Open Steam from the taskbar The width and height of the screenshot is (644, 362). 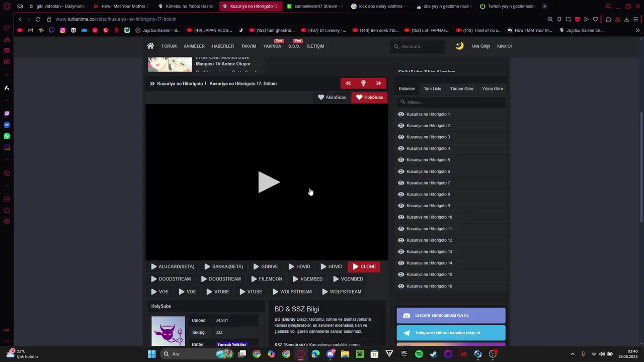tap(433, 354)
